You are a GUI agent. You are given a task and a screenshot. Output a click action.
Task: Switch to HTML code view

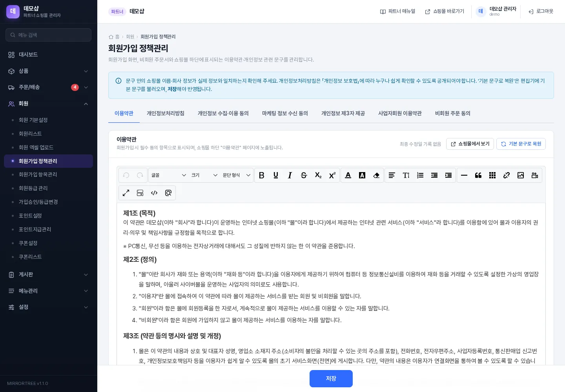(154, 193)
